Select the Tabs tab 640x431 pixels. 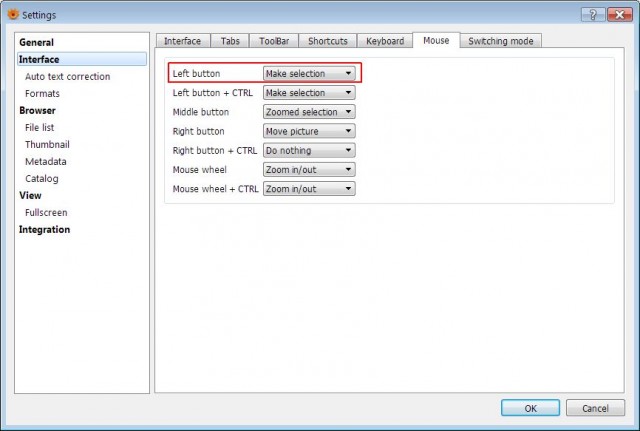pyautogui.click(x=230, y=41)
